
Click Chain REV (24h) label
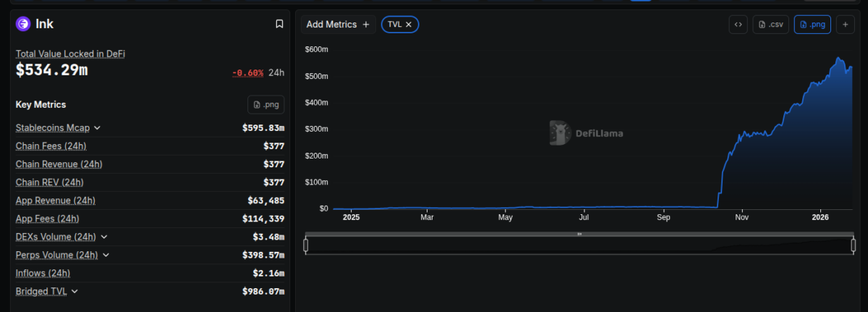50,182
